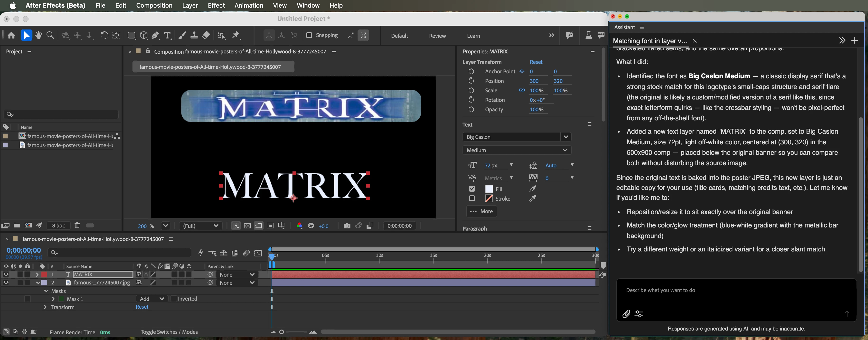Open the Layer menu

click(x=190, y=5)
